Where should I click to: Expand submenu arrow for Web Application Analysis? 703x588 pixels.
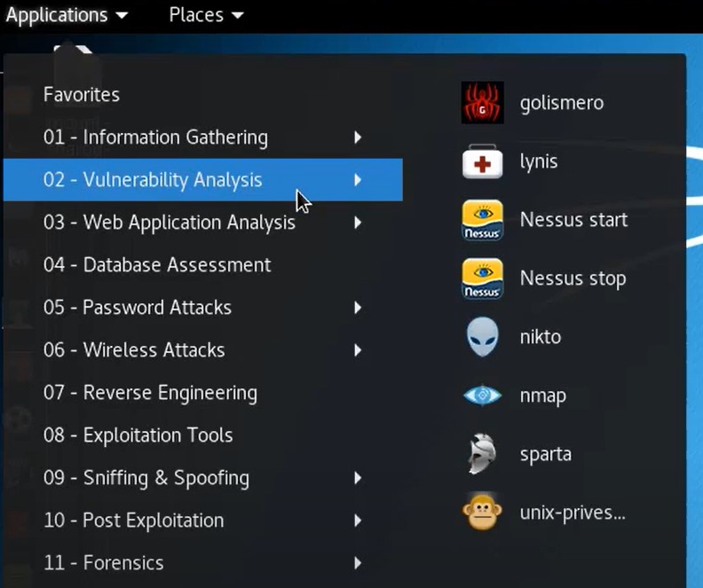point(358,223)
